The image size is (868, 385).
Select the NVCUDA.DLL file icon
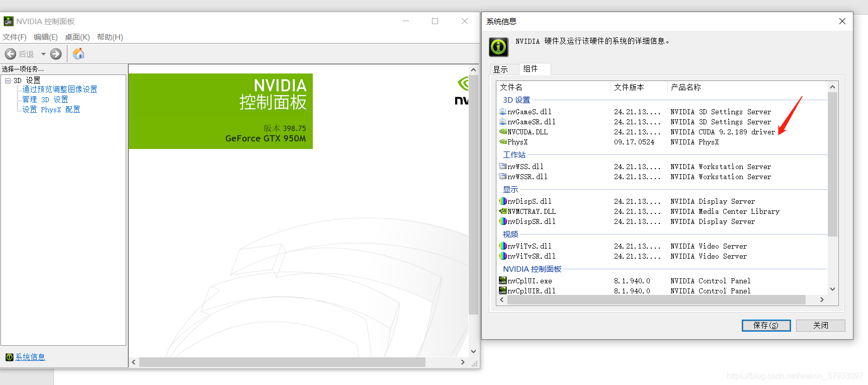(502, 131)
